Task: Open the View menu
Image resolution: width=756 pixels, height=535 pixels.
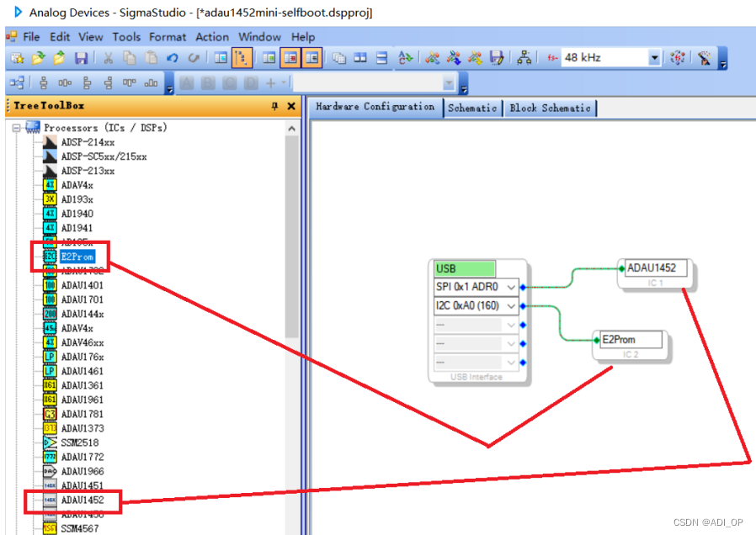Action: [x=91, y=37]
